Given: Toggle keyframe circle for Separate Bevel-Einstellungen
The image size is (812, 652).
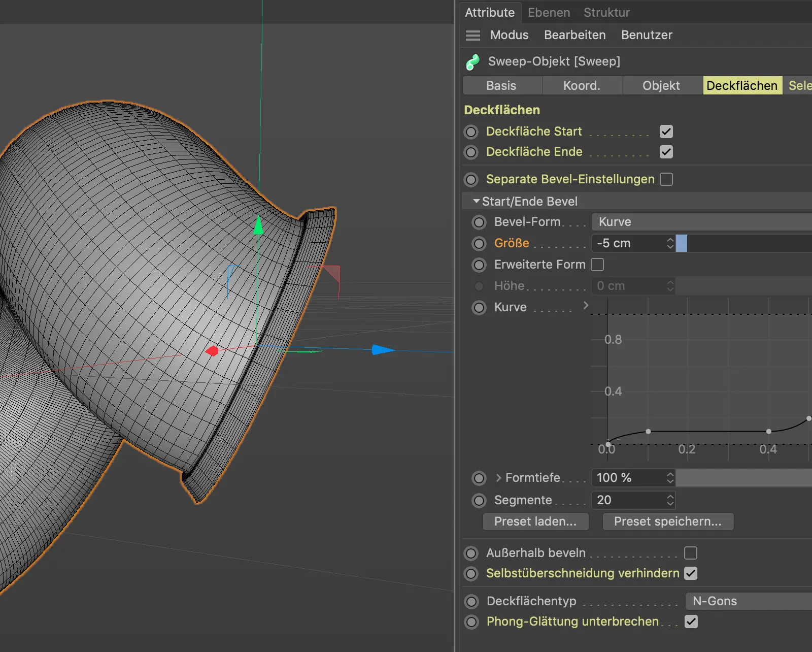Looking at the screenshot, I should [x=471, y=179].
